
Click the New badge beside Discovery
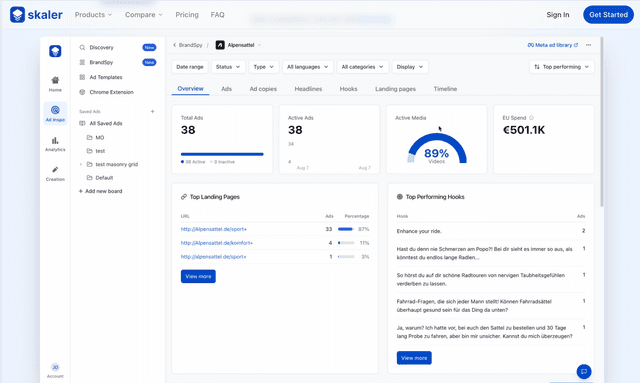pos(149,47)
